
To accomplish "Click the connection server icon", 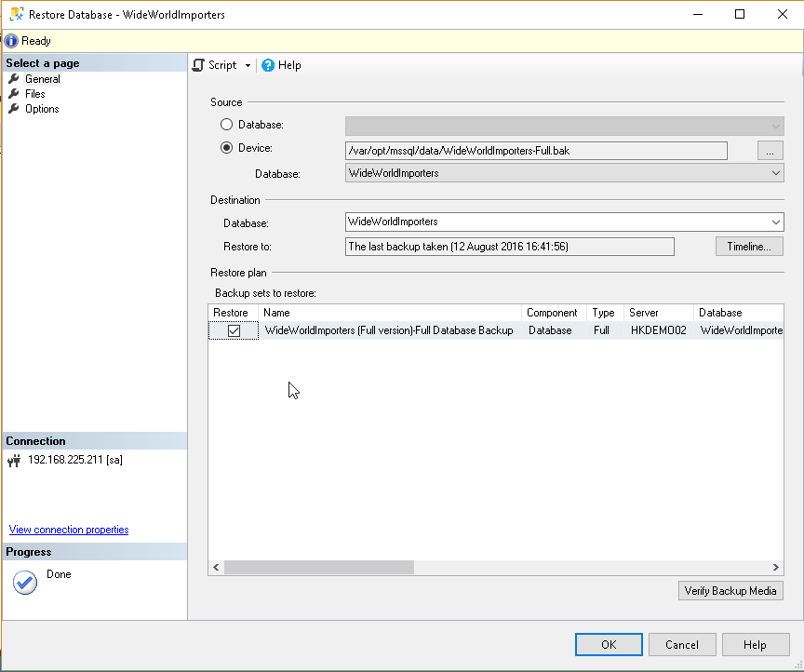I will (x=14, y=461).
